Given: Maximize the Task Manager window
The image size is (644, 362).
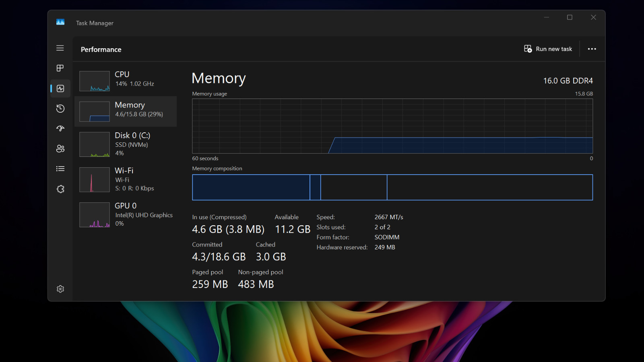Looking at the screenshot, I should pyautogui.click(x=570, y=17).
